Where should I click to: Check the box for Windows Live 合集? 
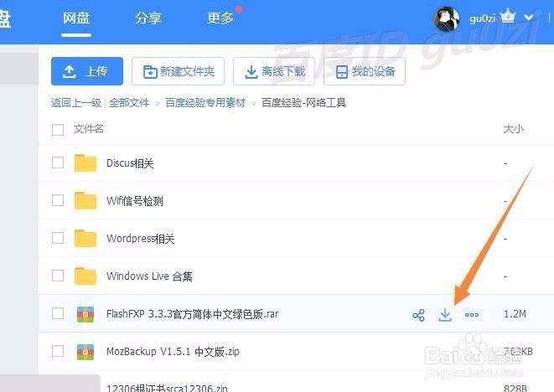pyautogui.click(x=58, y=276)
